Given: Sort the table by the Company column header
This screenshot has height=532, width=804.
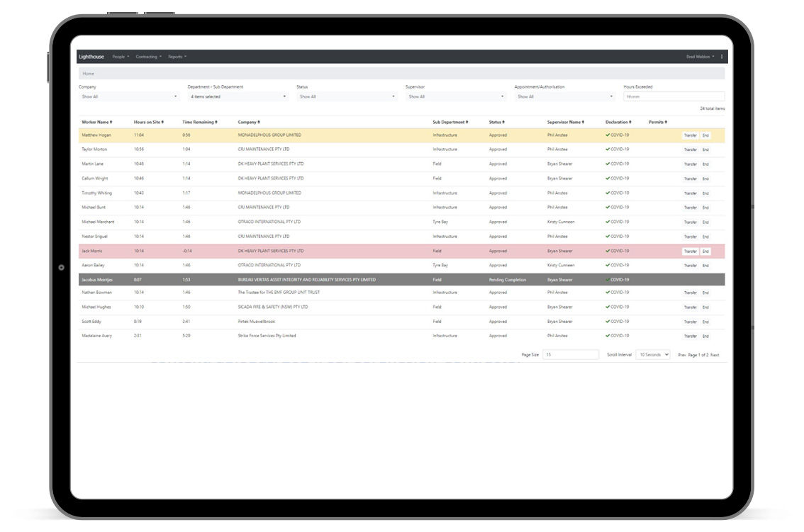Looking at the screenshot, I should tap(249, 122).
